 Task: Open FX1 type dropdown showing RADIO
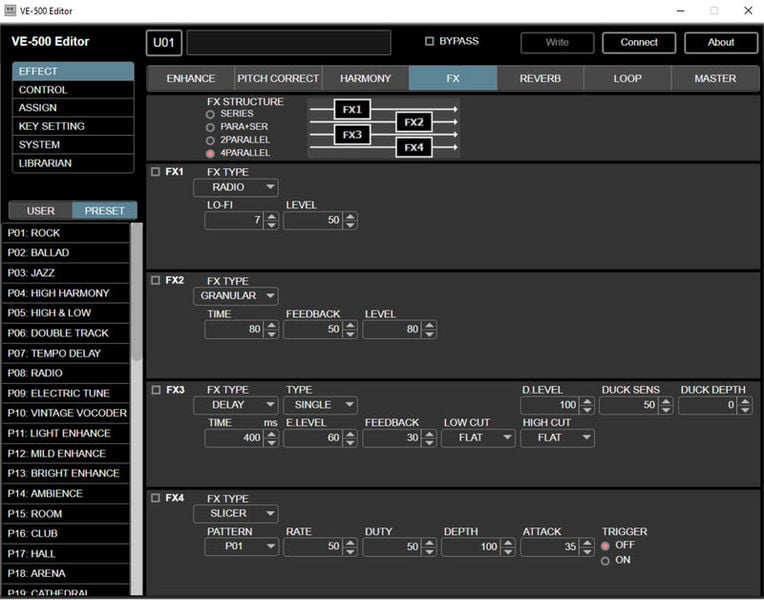236,187
